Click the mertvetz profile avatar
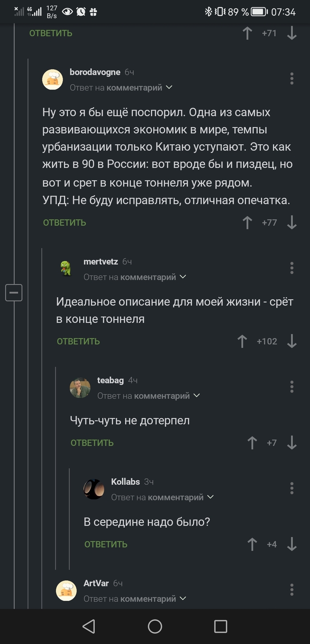 click(66, 267)
